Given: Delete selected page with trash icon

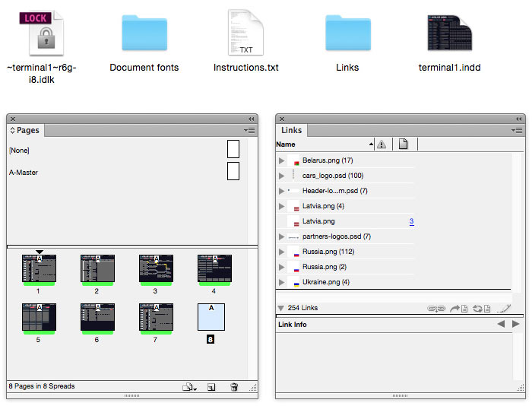Looking at the screenshot, I should point(234,387).
